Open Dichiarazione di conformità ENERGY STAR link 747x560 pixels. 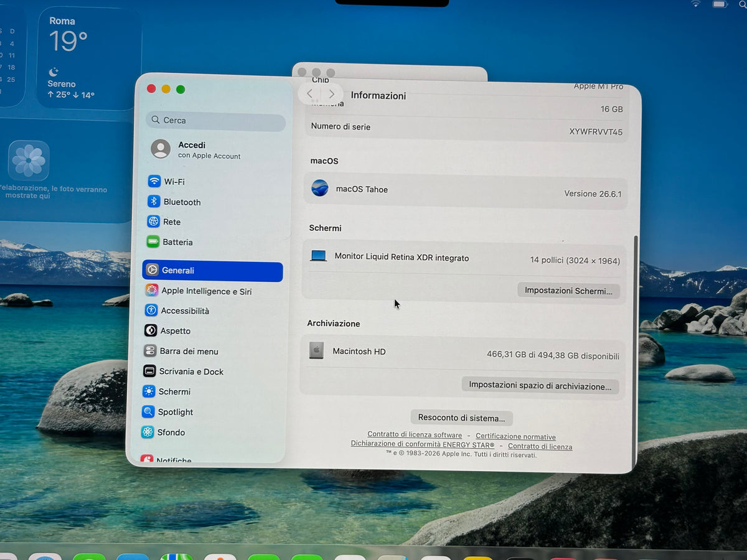click(x=423, y=444)
